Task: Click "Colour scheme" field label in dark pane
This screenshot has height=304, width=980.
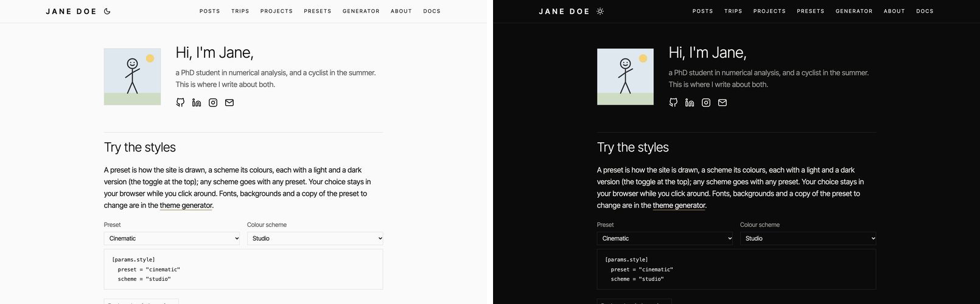Action: (760, 225)
